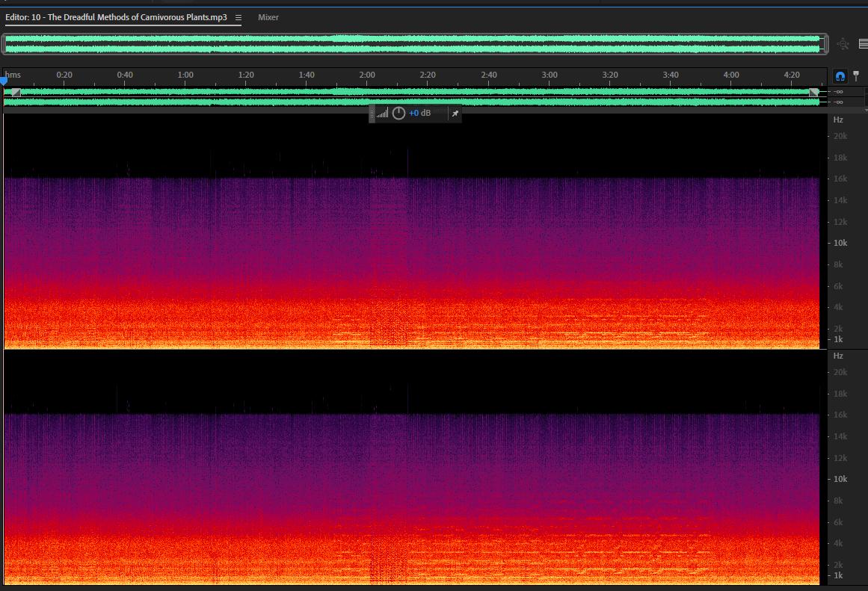This screenshot has height=591, width=868.
Task: Click the overview waveform in the navigator bar
Action: [x=413, y=44]
